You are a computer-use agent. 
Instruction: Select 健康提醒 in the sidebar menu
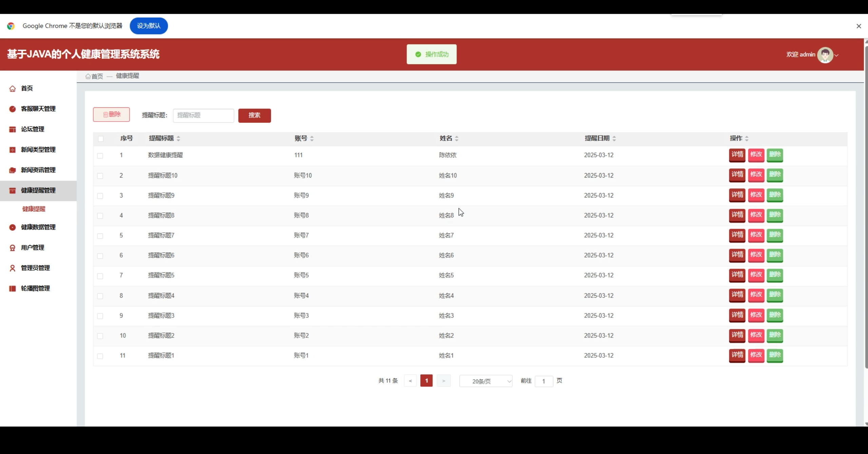click(x=34, y=209)
